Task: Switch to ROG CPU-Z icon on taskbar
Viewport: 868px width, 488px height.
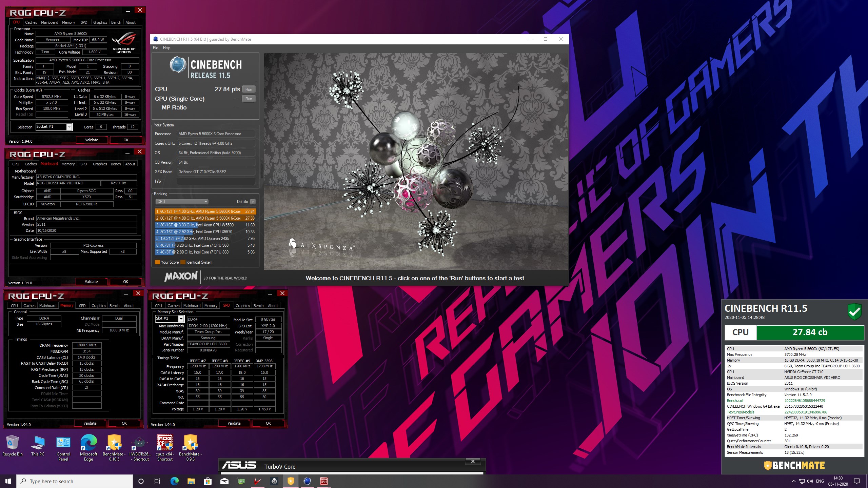Action: pyautogui.click(x=324, y=481)
